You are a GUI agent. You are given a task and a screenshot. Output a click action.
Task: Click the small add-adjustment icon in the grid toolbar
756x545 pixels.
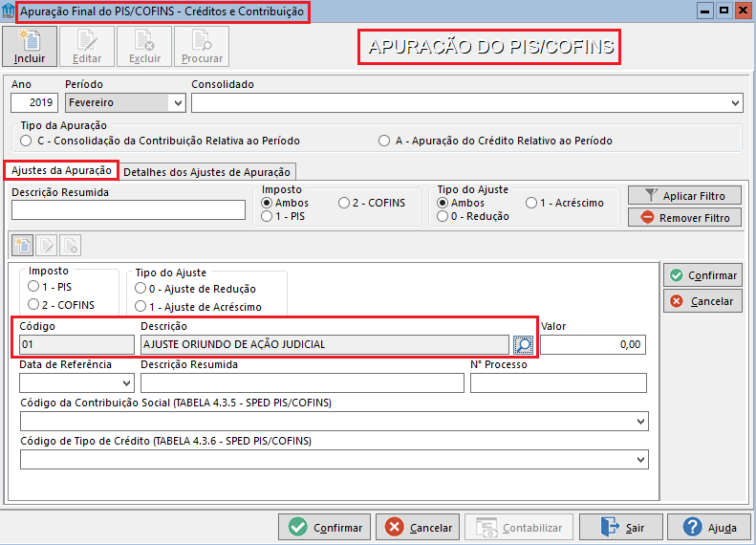coord(22,246)
